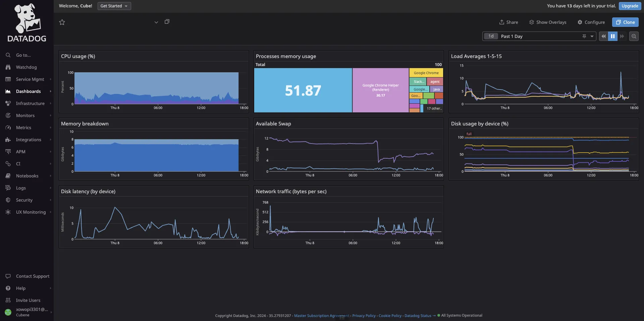The height and width of the screenshot is (321, 644).
Task: Step time frame backward with rewind icon
Action: click(x=603, y=36)
